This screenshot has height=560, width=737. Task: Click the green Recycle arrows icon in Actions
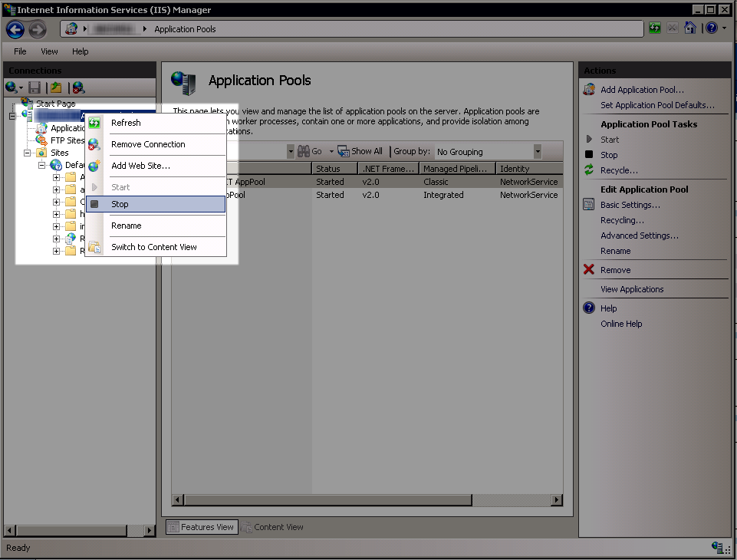(589, 170)
